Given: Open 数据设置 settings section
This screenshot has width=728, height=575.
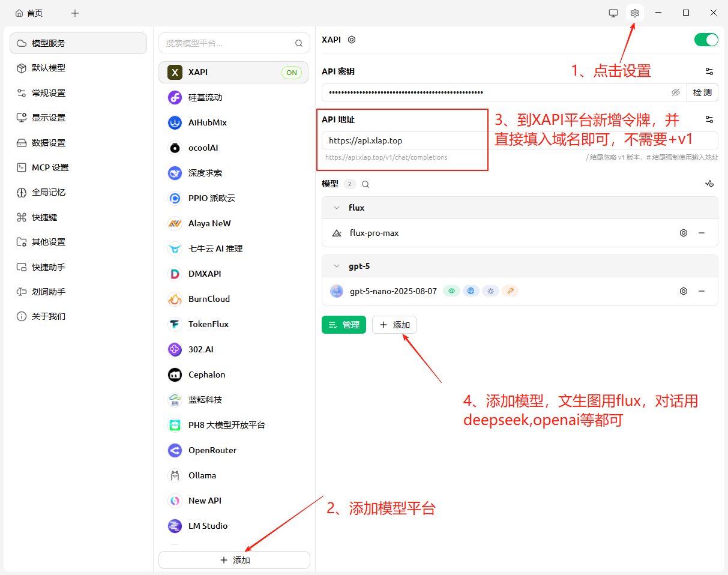Looking at the screenshot, I should [x=78, y=143].
